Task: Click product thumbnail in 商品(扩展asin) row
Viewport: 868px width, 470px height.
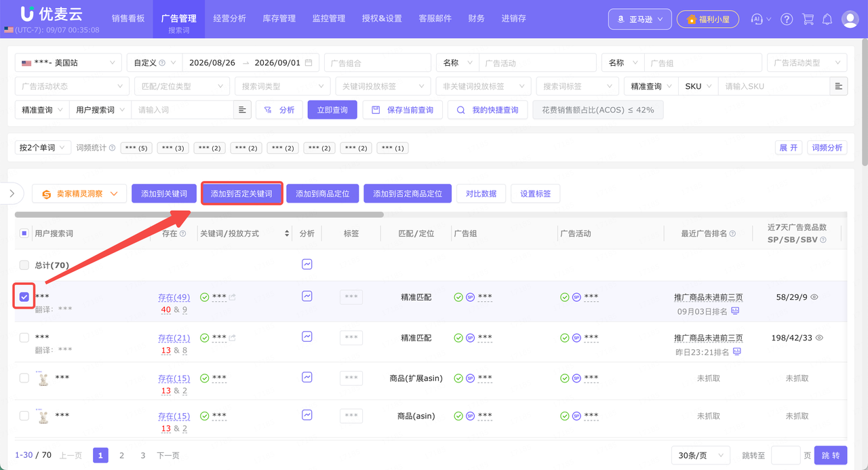Action: [43, 378]
